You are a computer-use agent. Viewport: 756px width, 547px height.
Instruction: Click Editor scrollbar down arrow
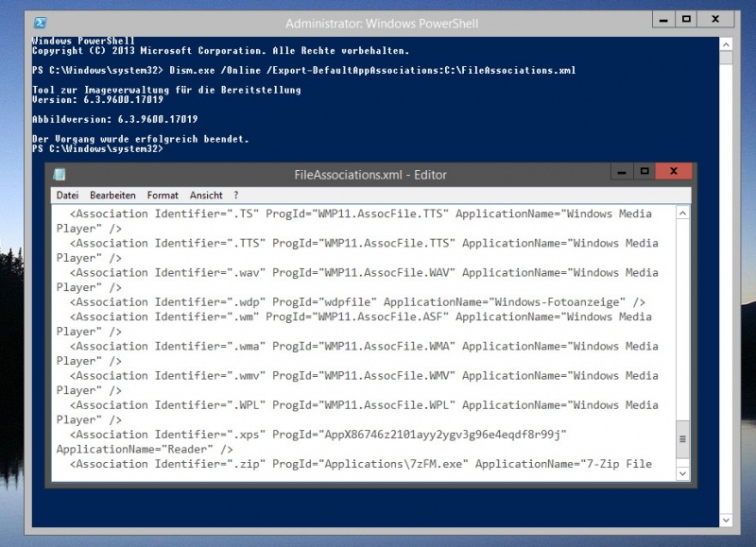tap(682, 473)
